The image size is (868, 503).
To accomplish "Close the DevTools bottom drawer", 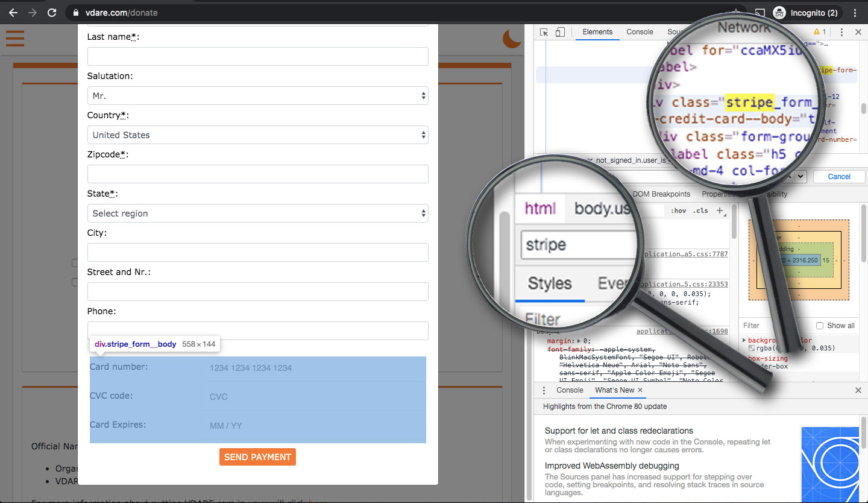I will 858,390.
